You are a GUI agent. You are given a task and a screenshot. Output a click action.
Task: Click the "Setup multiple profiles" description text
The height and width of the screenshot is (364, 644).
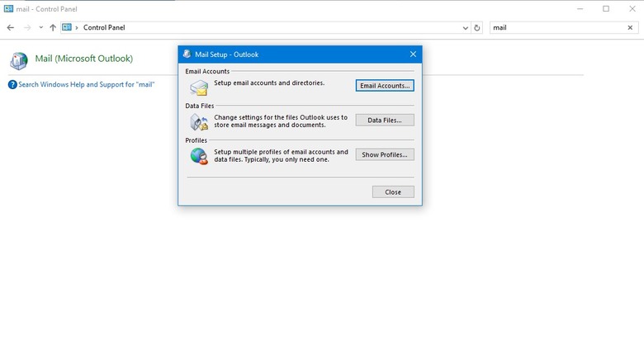pos(281,155)
